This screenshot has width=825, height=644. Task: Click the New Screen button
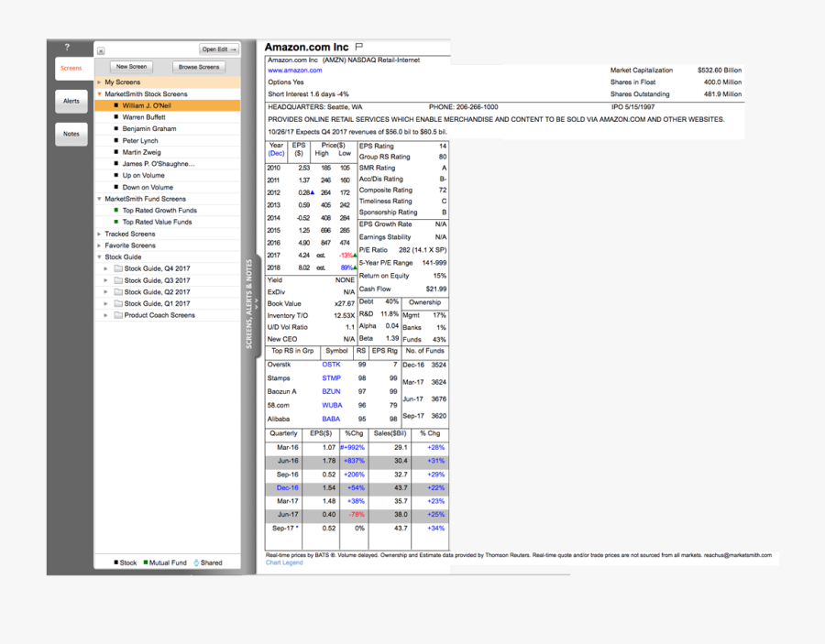[131, 66]
